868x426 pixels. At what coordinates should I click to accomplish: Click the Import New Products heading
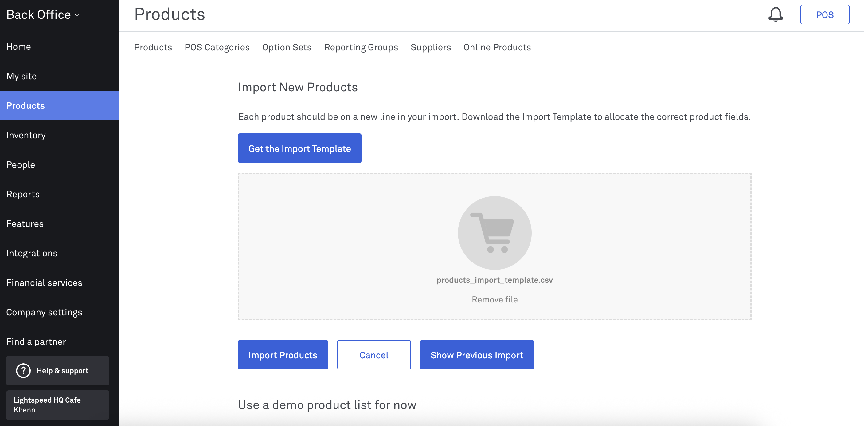coord(298,87)
